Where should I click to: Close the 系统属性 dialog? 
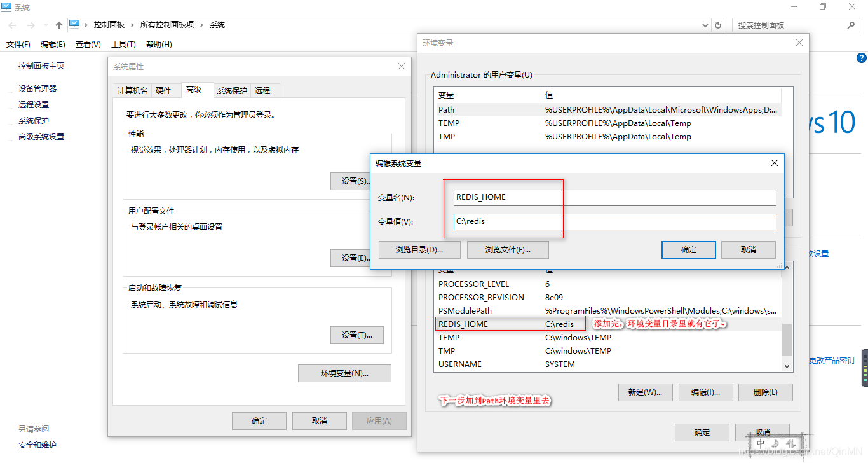402,66
